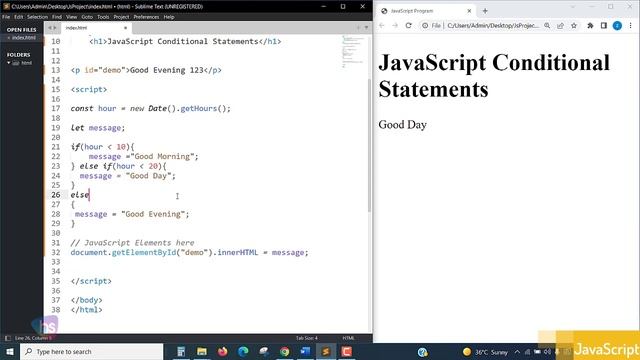Show hidden system tray icons
640x360 pixels.
(x=517, y=352)
